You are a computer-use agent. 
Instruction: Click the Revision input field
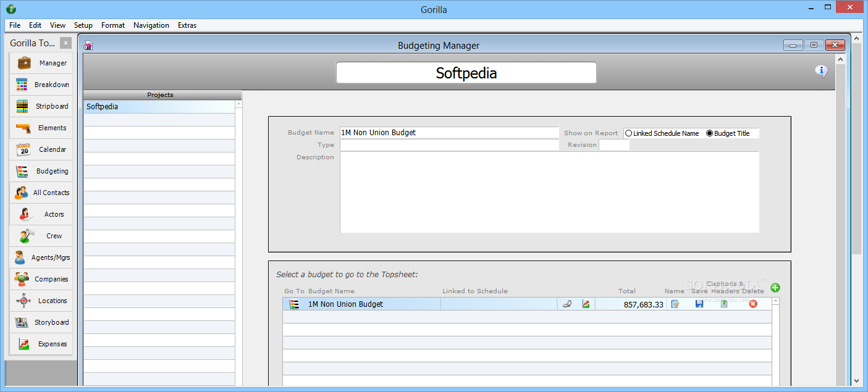pos(614,144)
